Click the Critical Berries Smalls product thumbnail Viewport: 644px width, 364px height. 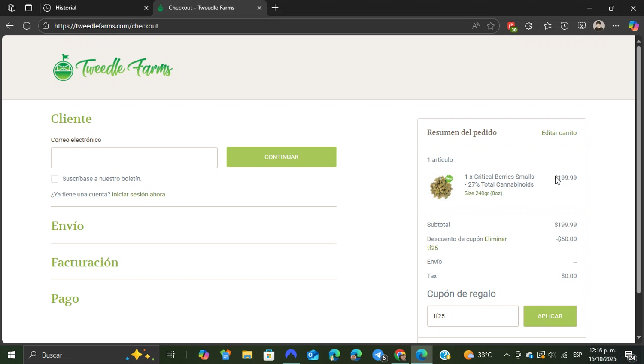441,187
